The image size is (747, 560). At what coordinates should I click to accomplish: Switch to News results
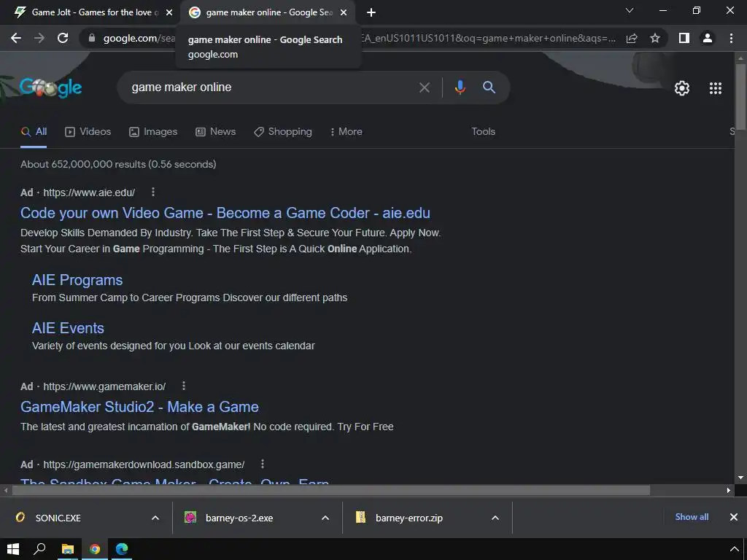216,132
